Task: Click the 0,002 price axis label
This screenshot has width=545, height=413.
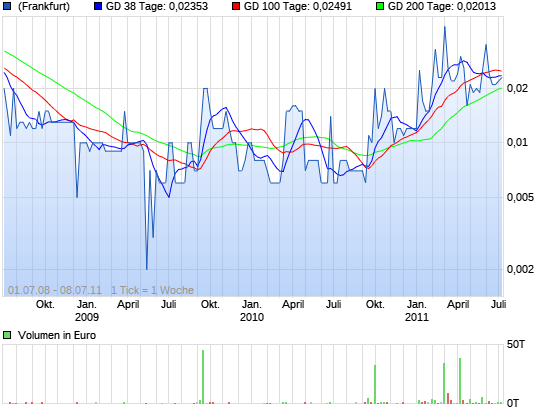Action: click(x=520, y=269)
